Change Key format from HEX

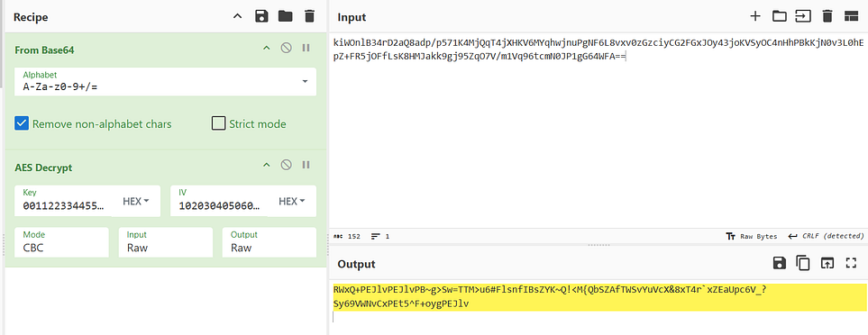tap(136, 201)
